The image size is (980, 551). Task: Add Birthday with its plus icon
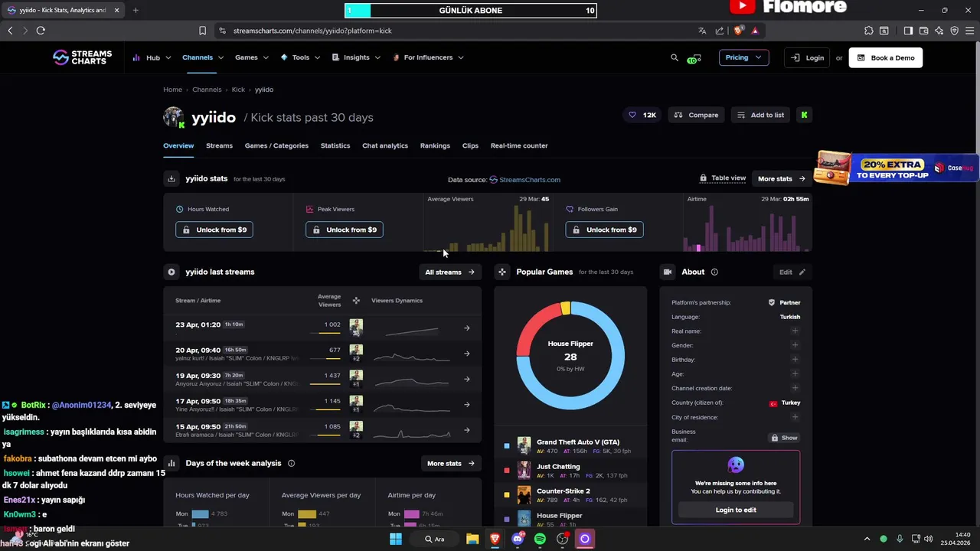pyautogui.click(x=795, y=360)
